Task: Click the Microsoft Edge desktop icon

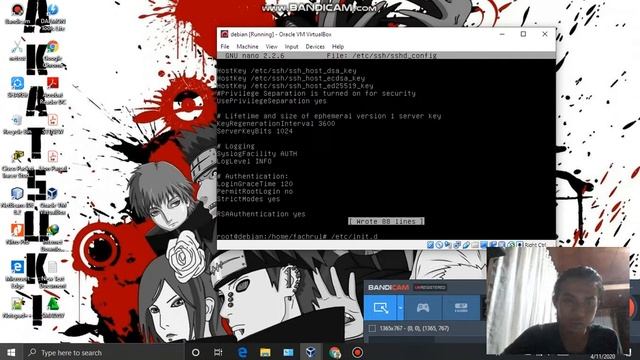Action: (x=17, y=274)
